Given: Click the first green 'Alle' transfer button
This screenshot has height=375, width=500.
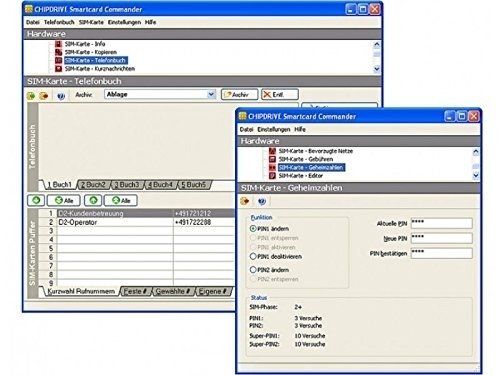Looking at the screenshot, I should click(x=64, y=200).
